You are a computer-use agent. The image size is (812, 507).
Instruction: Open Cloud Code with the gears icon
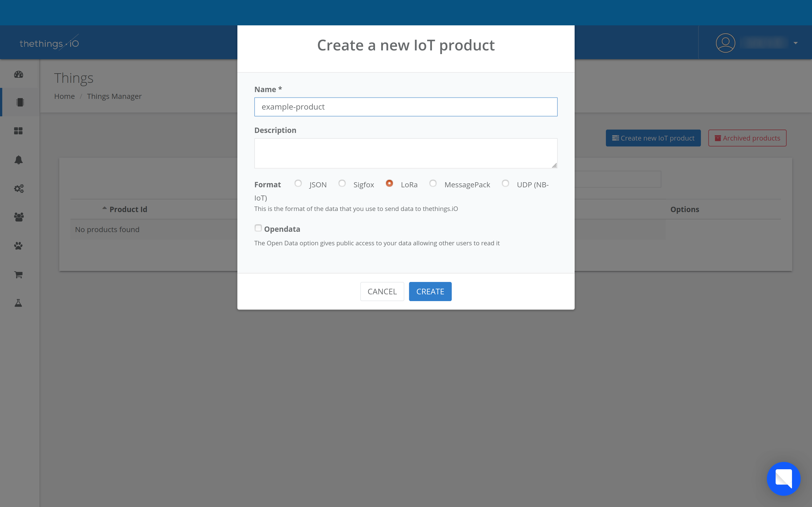click(19, 188)
